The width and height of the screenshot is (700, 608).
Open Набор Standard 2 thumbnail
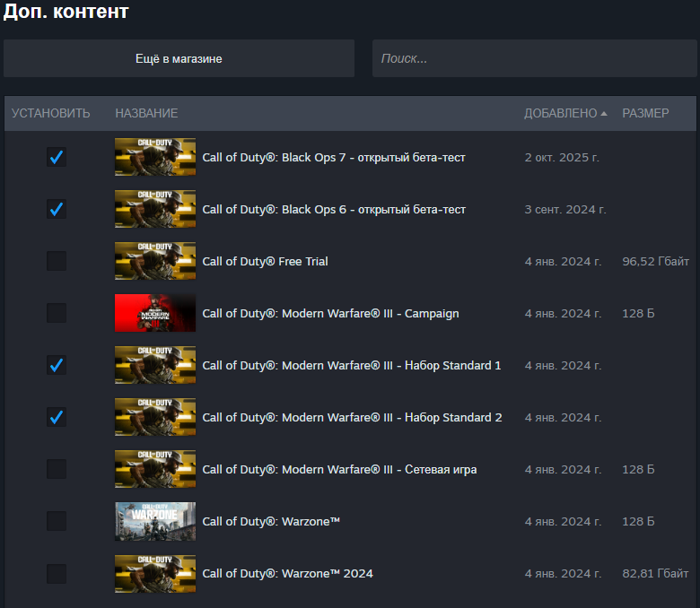point(155,417)
